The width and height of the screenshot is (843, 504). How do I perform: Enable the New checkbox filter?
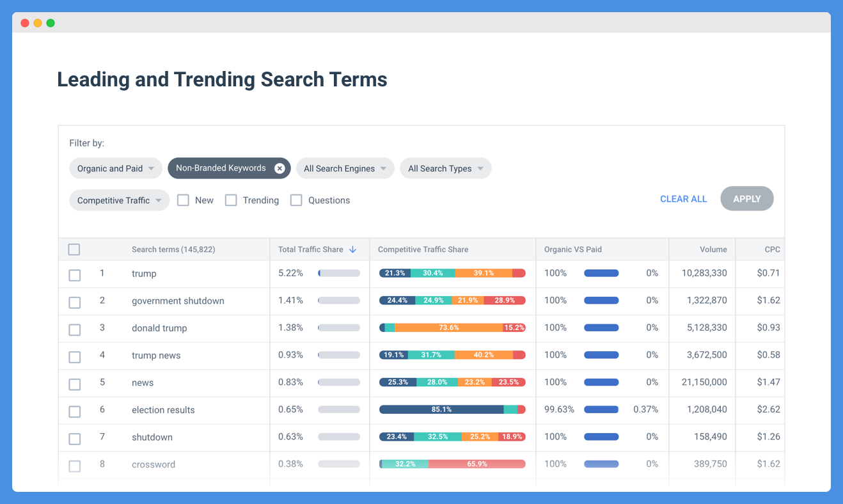(183, 200)
